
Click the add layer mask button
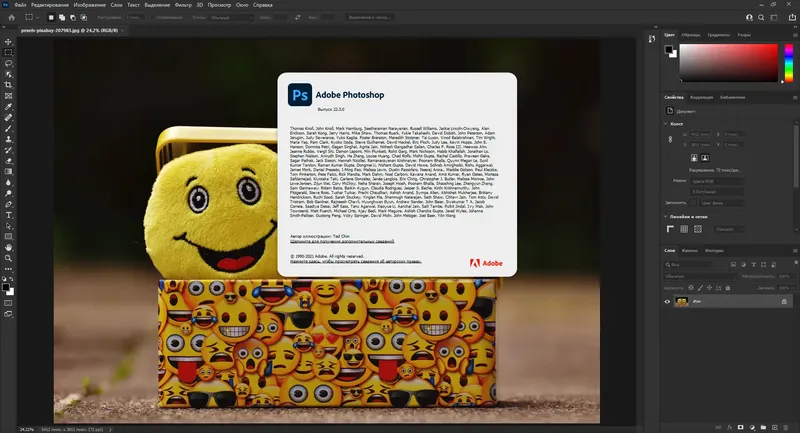coord(741,427)
